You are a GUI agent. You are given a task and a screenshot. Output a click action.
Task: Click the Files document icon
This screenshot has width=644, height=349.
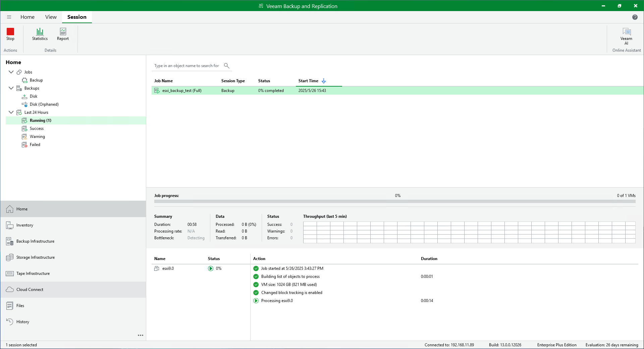[10, 306]
